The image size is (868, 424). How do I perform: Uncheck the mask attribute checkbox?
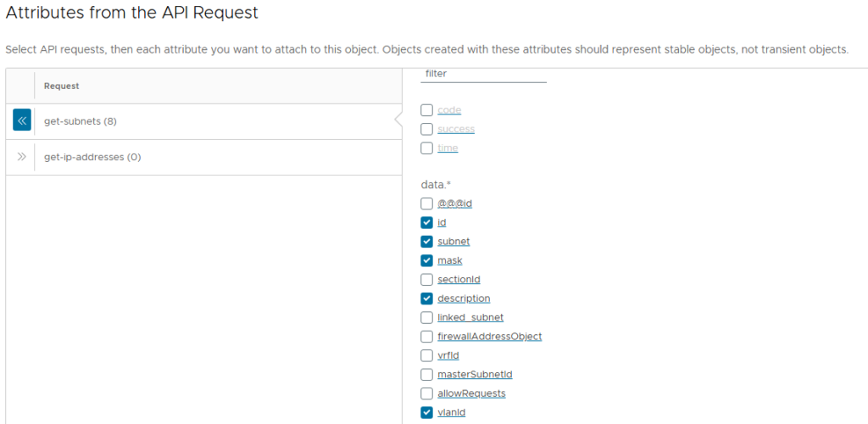tap(426, 260)
